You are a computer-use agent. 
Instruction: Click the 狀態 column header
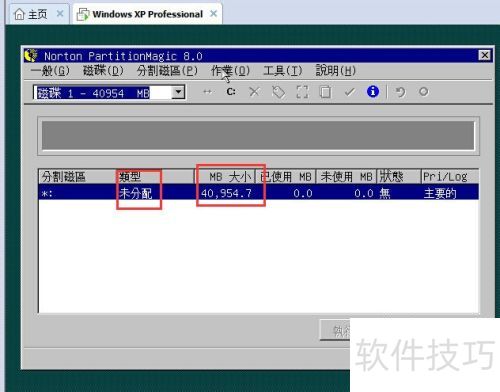click(x=399, y=177)
